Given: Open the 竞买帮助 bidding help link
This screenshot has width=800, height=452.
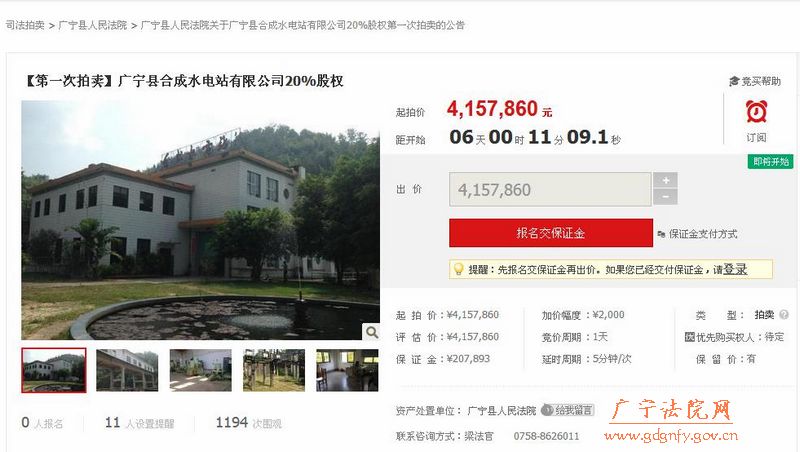Looking at the screenshot, I should pyautogui.click(x=755, y=81).
